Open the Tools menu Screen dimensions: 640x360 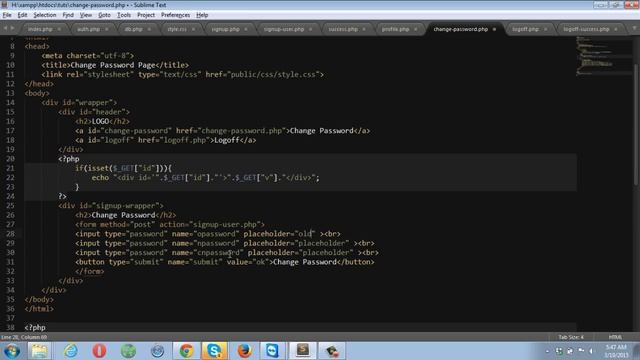tap(124, 15)
